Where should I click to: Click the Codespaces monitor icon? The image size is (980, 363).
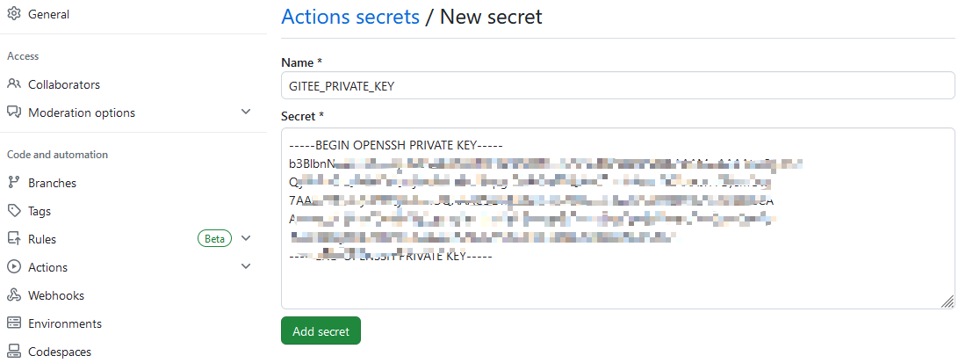click(x=14, y=351)
